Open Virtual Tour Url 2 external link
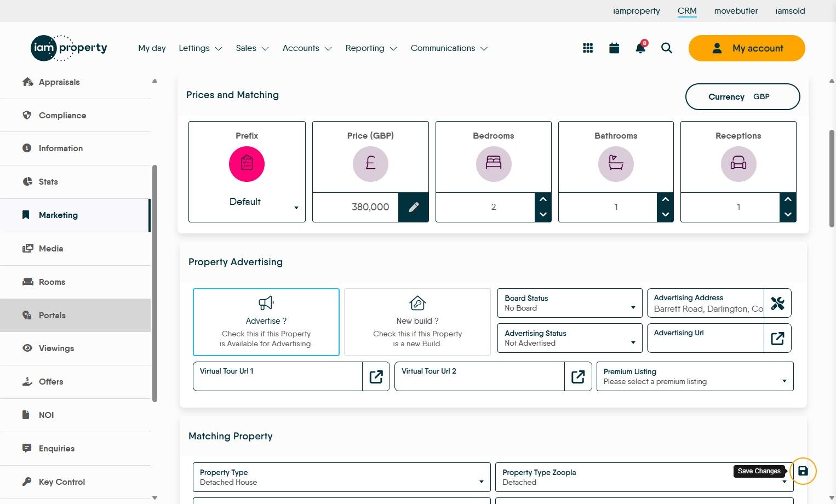 [x=578, y=376]
